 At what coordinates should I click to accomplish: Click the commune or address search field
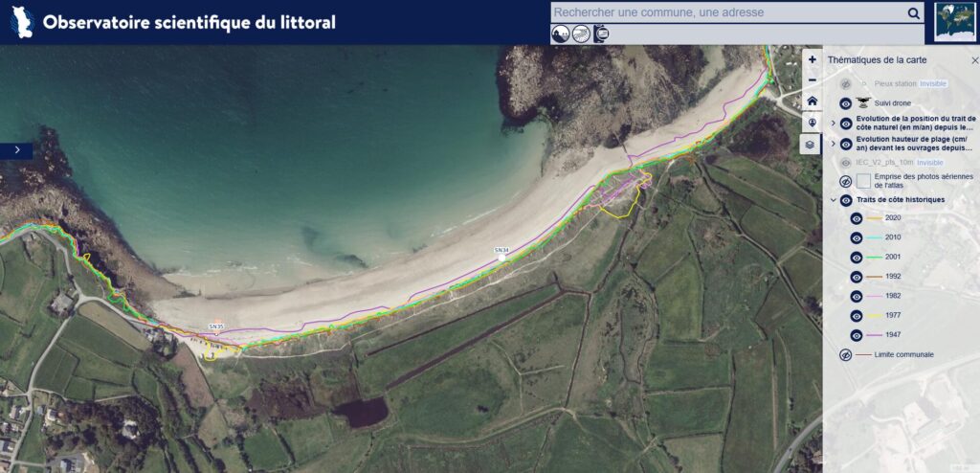(x=727, y=12)
